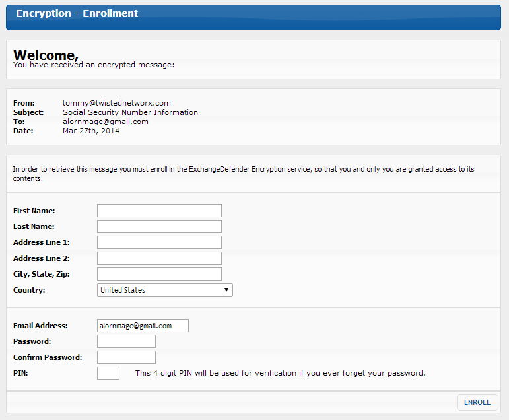Image resolution: width=509 pixels, height=420 pixels.
Task: Click the Country: label
Action: pos(29,290)
